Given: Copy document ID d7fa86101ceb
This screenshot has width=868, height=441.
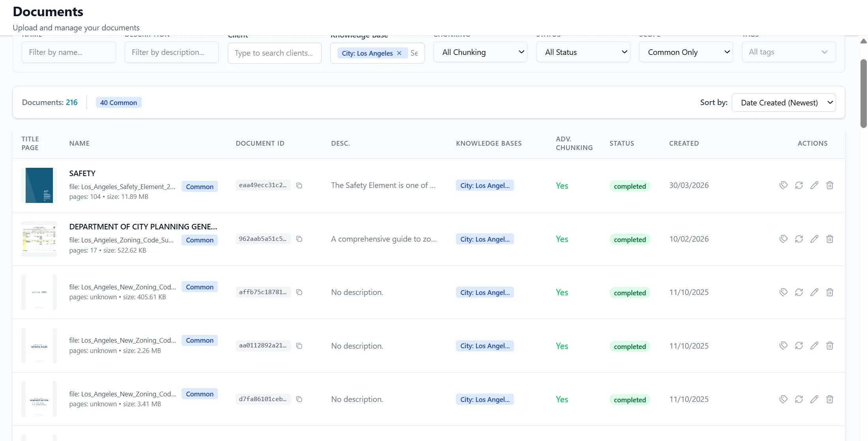Looking at the screenshot, I should [x=299, y=399].
